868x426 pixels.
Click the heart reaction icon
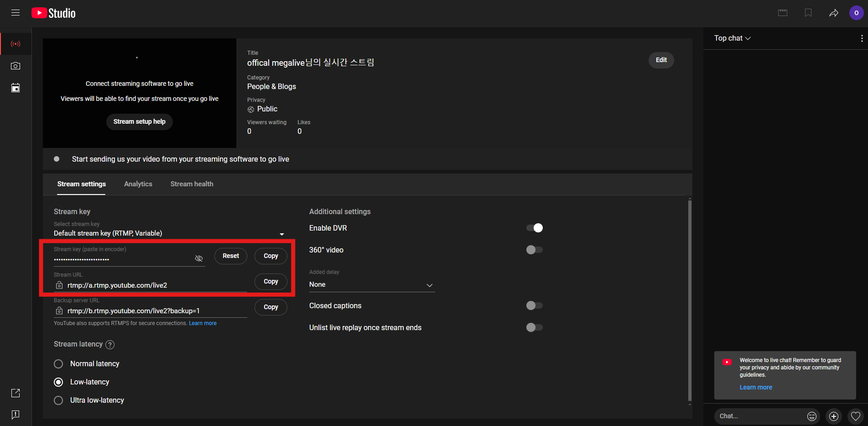[856, 416]
